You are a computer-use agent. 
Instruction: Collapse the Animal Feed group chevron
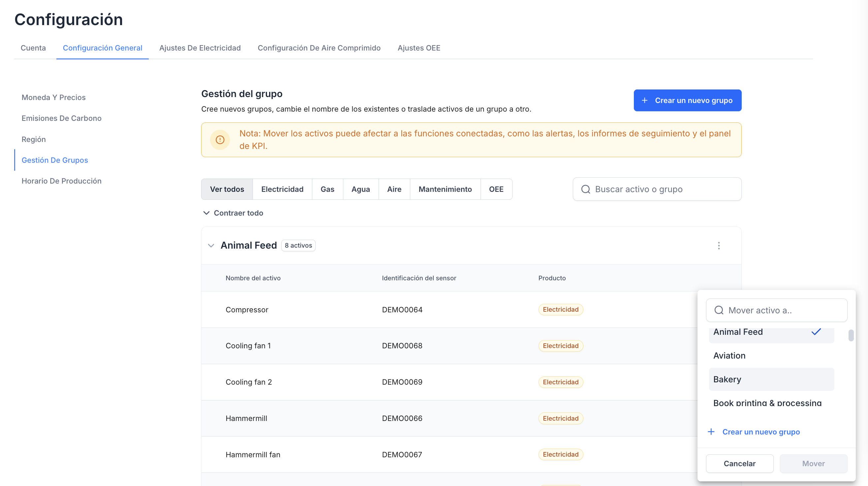pyautogui.click(x=211, y=246)
